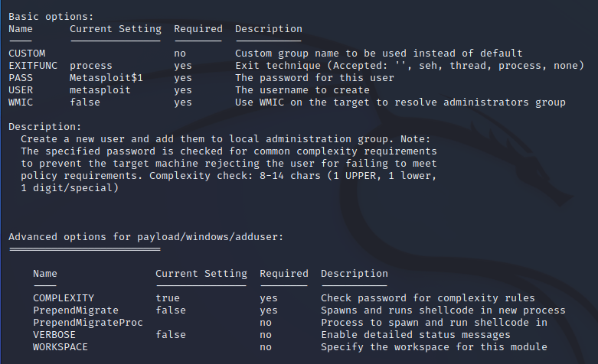Click the COMPLEXITY option name

pos(64,298)
